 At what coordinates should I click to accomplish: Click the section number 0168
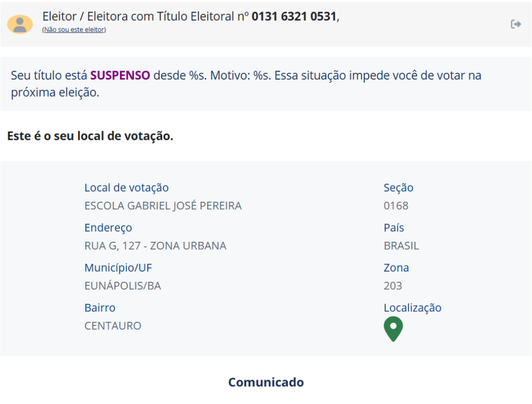396,206
